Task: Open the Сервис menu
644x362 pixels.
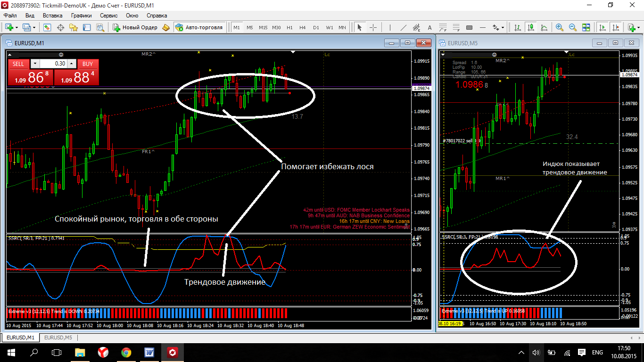Action: [x=109, y=15]
